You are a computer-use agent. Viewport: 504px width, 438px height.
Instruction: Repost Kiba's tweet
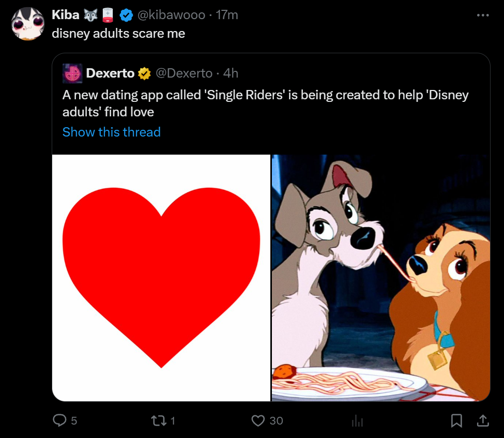[x=160, y=421]
